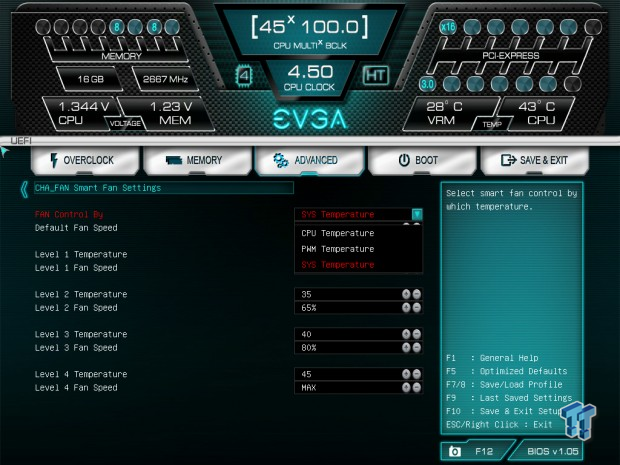Click the BIOS v1.05 version label
Screen dimensions: 620x465
coord(553,451)
